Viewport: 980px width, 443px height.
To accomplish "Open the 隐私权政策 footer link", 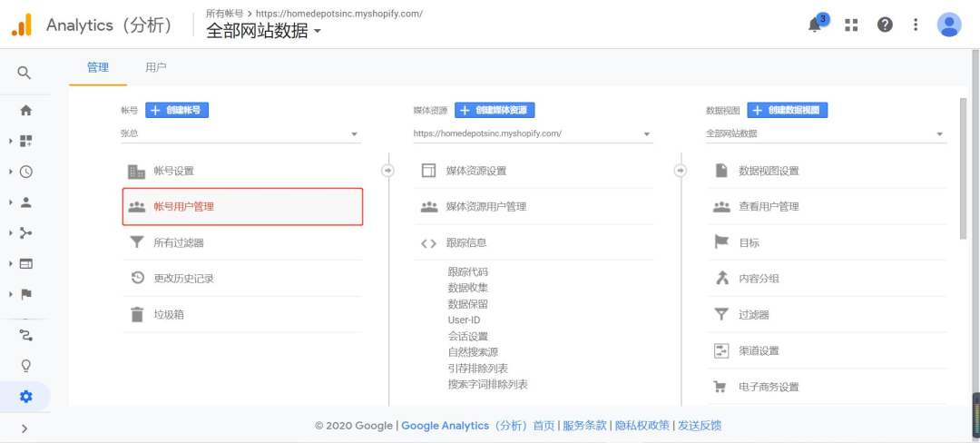I will point(642,426).
